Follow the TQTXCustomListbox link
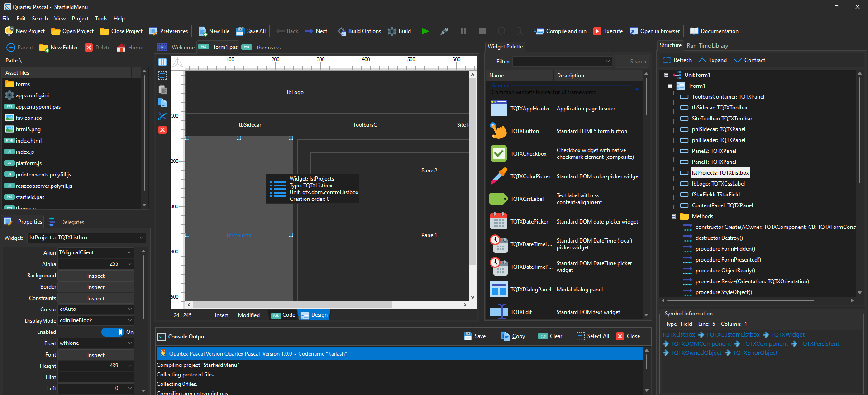 tap(733, 335)
